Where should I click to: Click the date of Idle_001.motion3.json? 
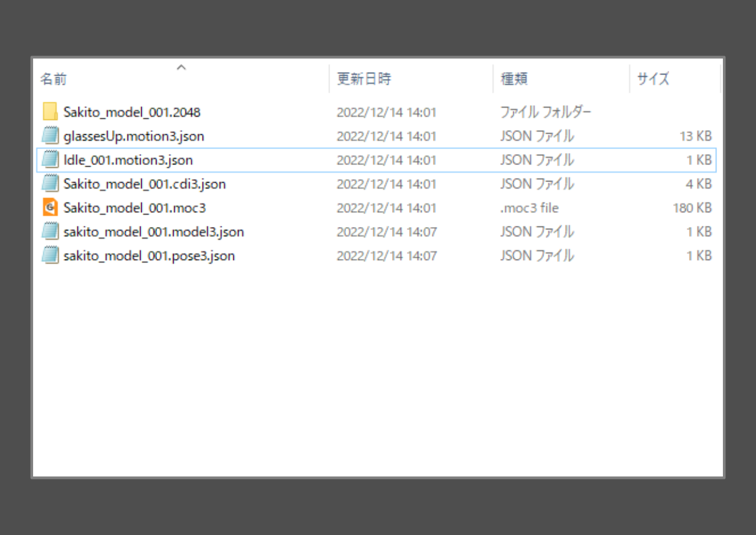point(386,160)
